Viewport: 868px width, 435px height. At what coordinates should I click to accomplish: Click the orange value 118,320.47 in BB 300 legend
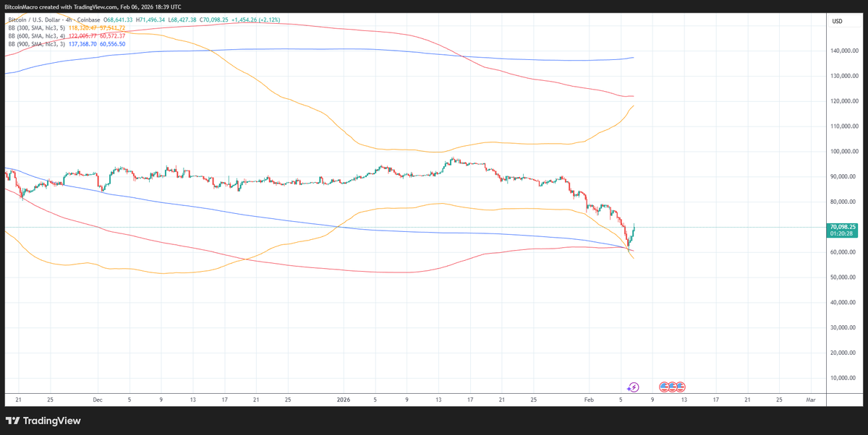[82, 27]
